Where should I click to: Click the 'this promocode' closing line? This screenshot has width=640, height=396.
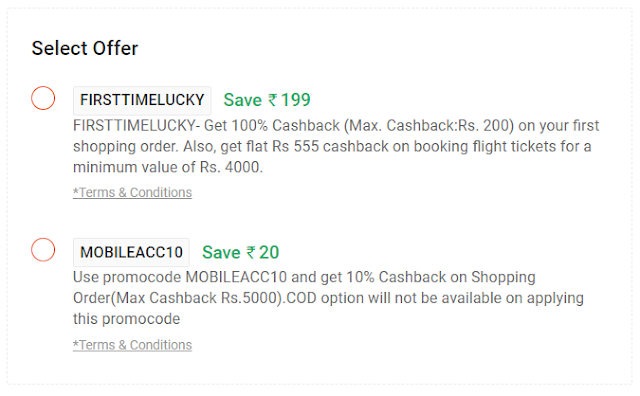127,319
